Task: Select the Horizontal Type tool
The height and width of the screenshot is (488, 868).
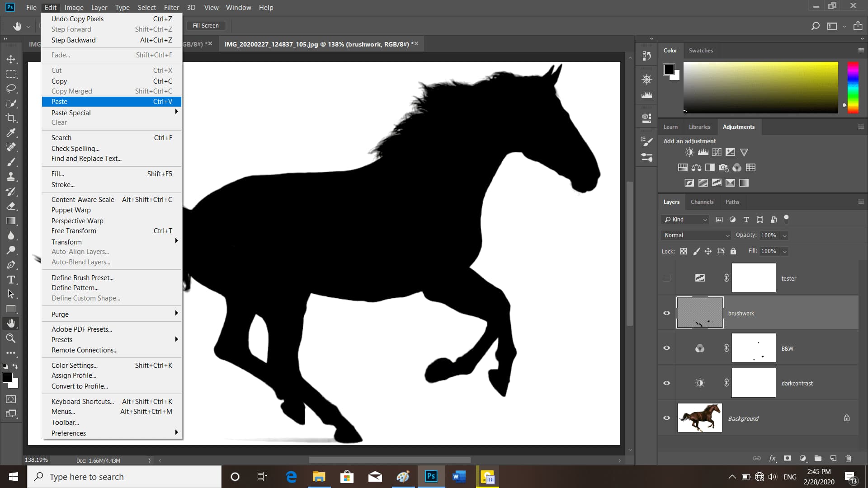Action: click(x=11, y=280)
